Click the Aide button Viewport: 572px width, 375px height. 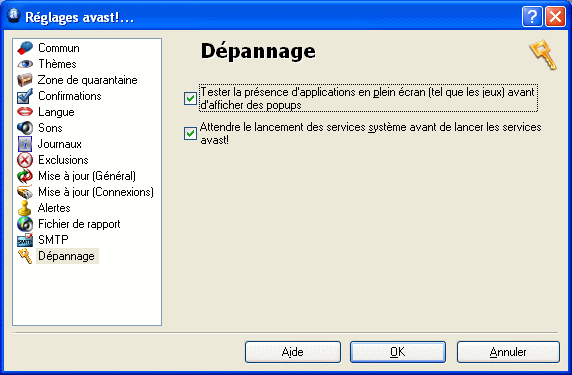tap(293, 352)
